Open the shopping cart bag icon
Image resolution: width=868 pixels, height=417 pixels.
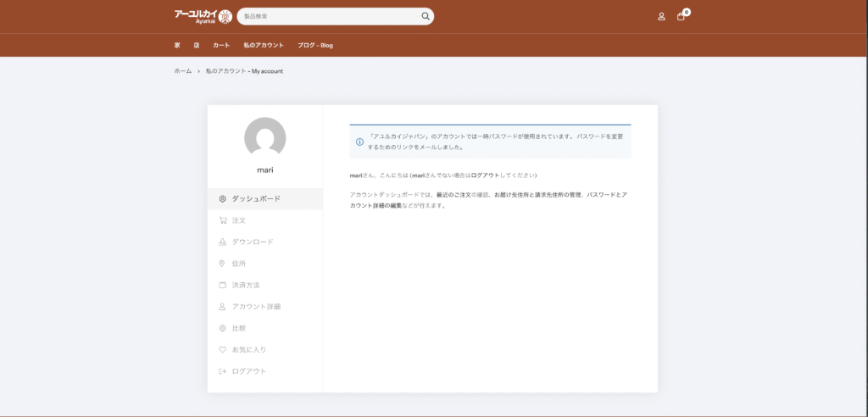681,16
